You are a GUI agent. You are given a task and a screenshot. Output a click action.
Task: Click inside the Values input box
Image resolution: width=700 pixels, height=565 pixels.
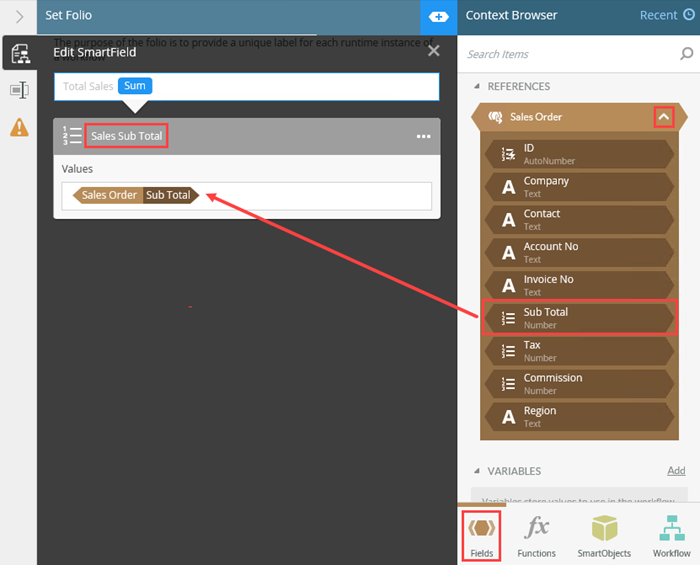[x=246, y=196]
